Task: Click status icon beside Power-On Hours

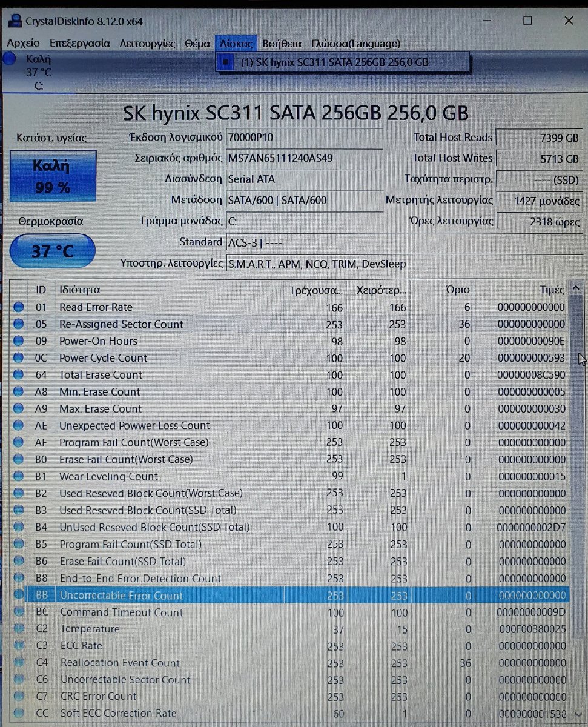Action: click(19, 342)
